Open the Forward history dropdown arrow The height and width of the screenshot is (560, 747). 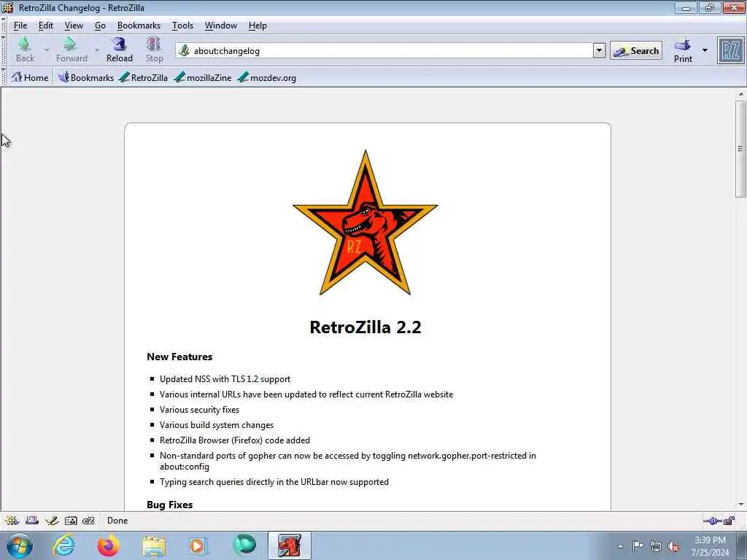(x=97, y=50)
